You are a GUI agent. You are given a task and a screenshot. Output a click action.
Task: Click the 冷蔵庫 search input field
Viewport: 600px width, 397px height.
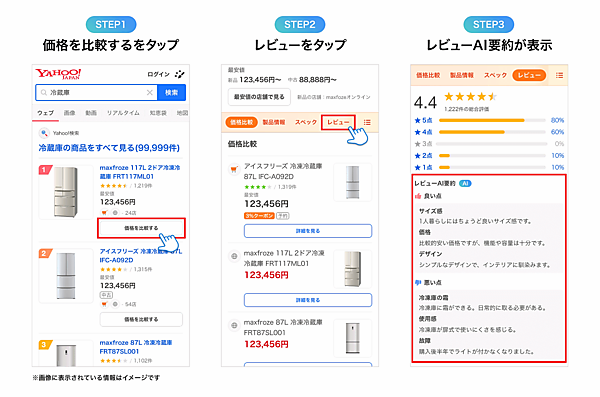(96, 93)
